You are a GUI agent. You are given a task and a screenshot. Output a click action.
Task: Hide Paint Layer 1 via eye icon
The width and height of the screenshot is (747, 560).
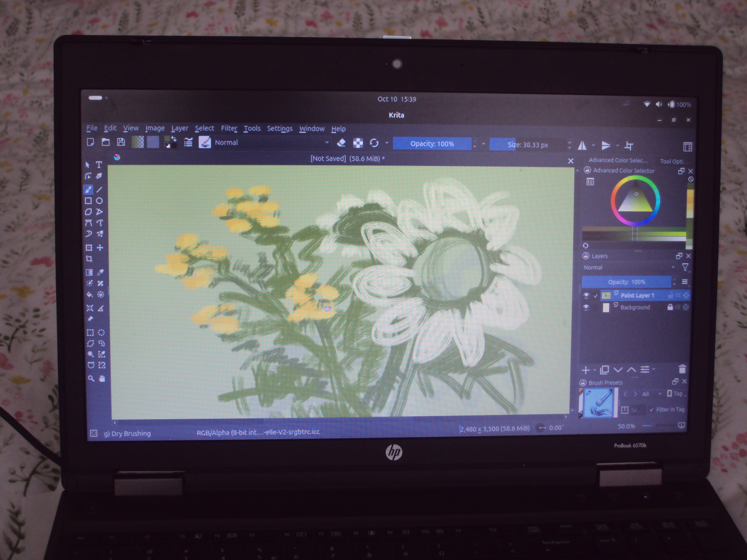(586, 296)
